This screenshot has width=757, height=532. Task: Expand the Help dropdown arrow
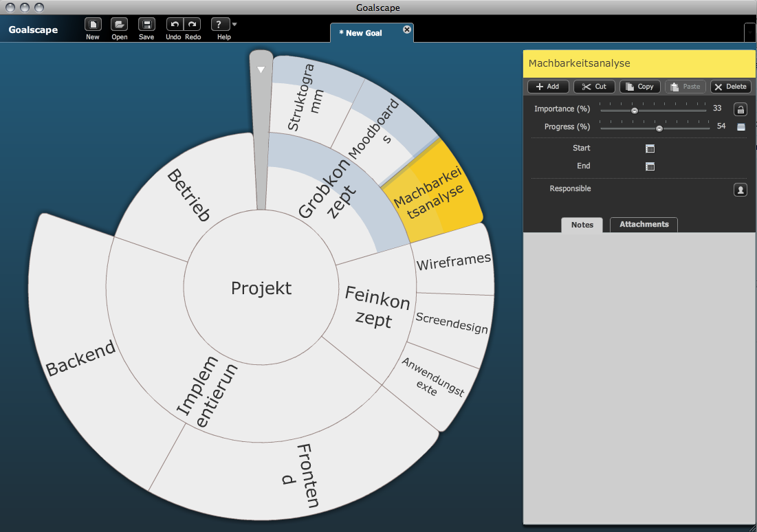235,24
